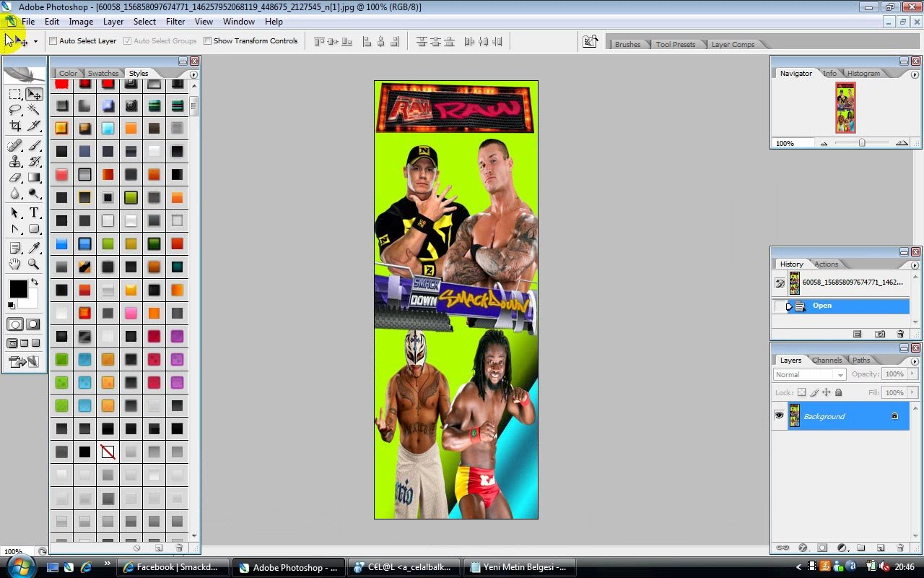
Task: Choose the Pen tool
Action: point(15,229)
